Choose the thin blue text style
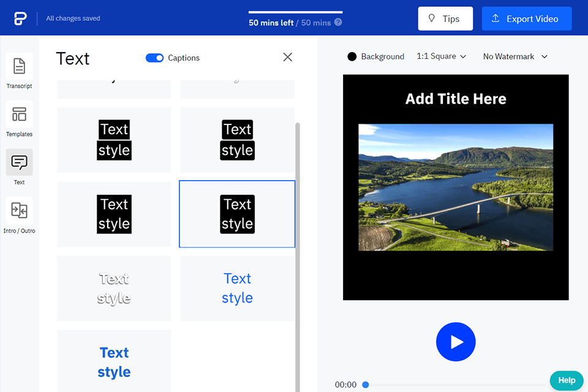Image resolution: width=588 pixels, height=392 pixels. click(237, 288)
